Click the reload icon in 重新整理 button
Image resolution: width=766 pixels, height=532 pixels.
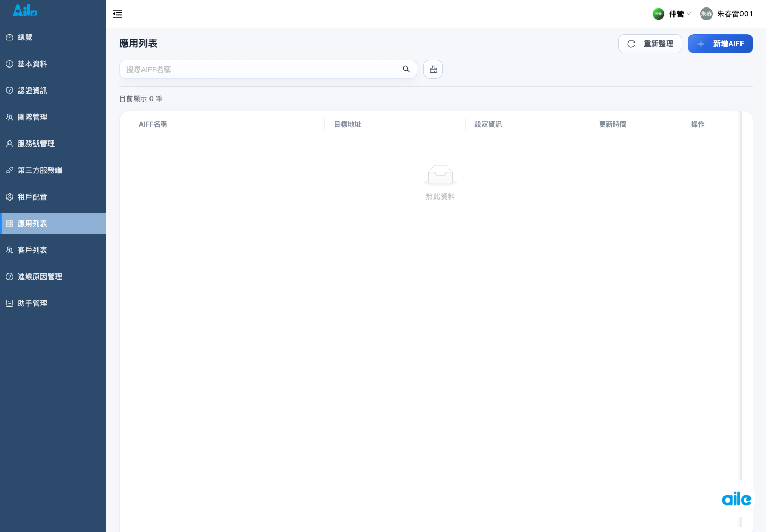[x=631, y=44]
